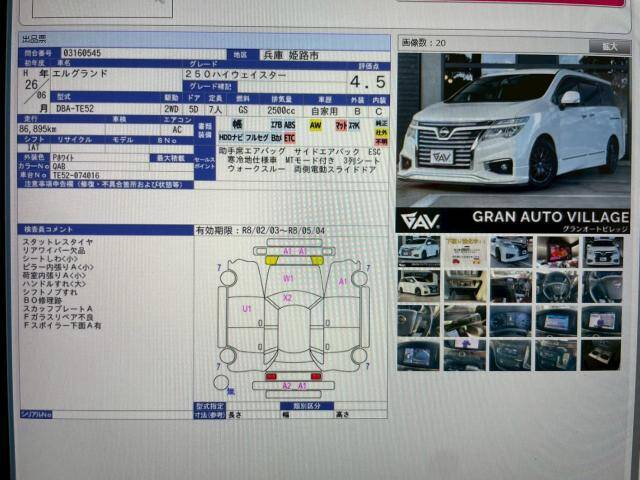This screenshot has height=480, width=640.
Task: Select the マット floor mat icon
Action: pyautogui.click(x=341, y=125)
